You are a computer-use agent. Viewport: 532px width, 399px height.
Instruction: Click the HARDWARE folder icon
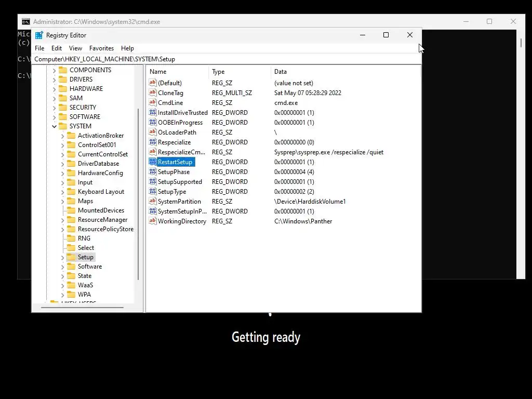click(x=63, y=88)
